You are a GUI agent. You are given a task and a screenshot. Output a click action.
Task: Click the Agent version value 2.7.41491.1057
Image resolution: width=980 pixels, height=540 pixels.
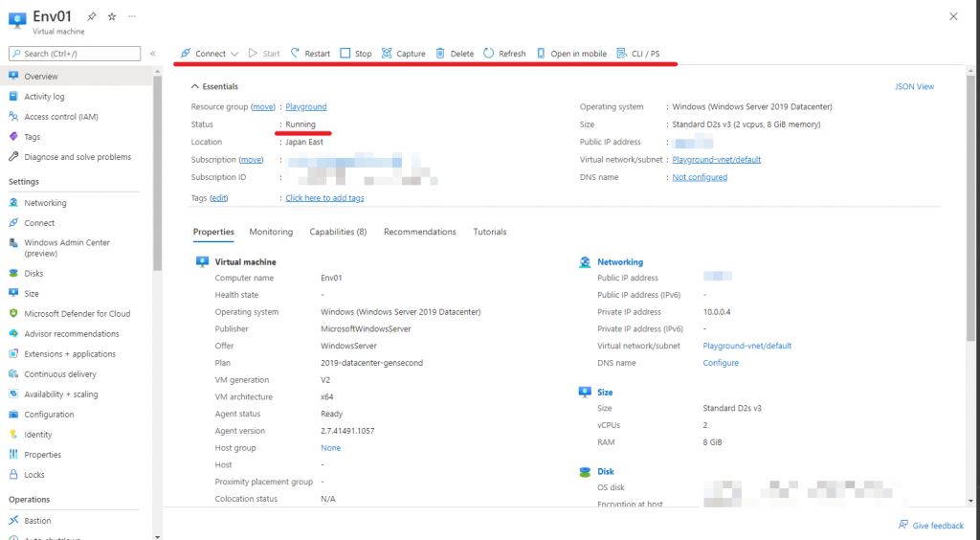(x=347, y=431)
